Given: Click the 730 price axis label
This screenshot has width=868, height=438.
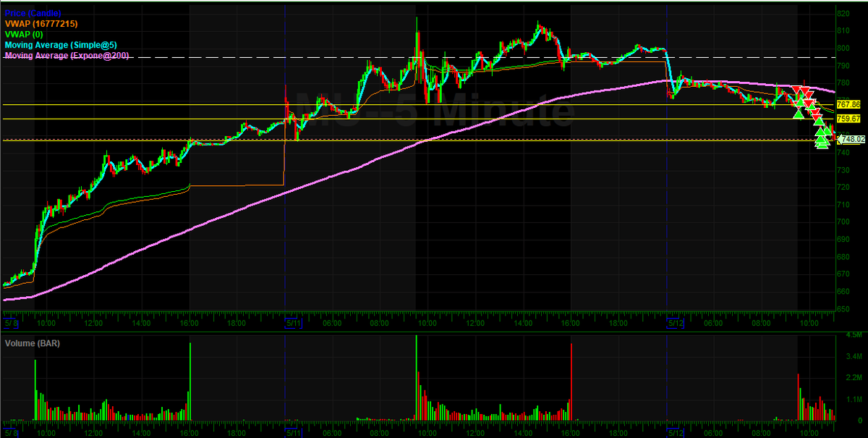Looking at the screenshot, I should pyautogui.click(x=843, y=169).
